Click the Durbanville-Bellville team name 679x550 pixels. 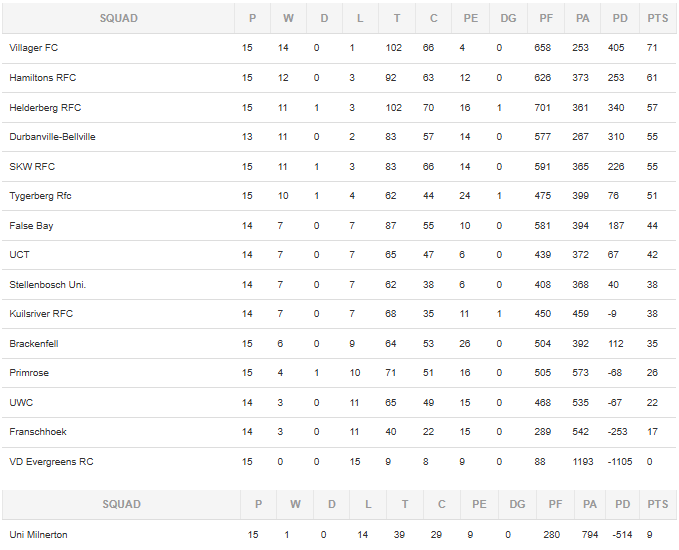click(x=52, y=137)
